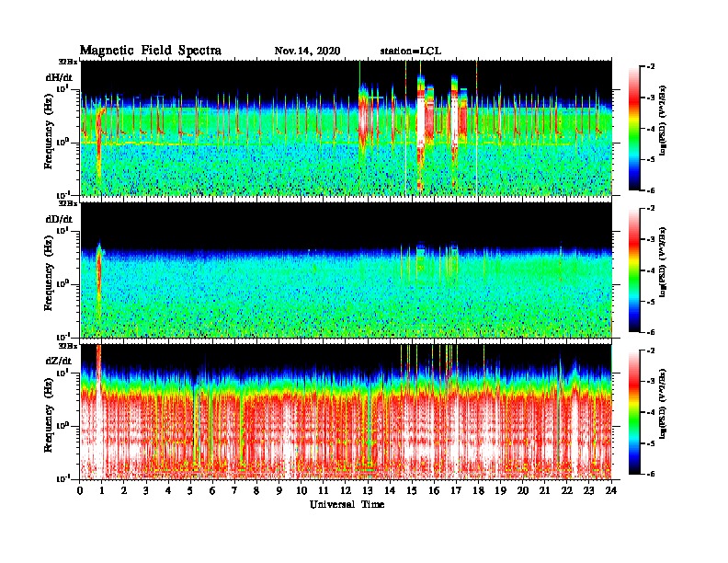Screen dimensions: 728x563
Task: Click the "32 Hz" tick label of dH/dt panel
Action: pos(68,62)
